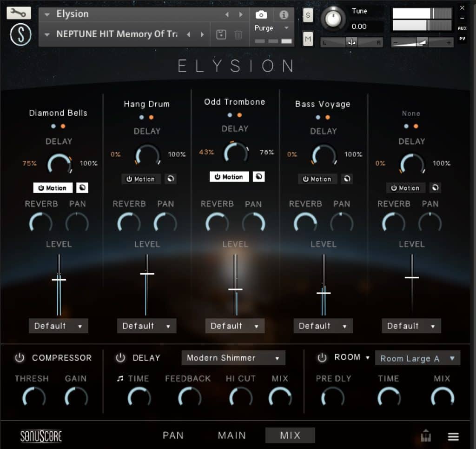
Task: Click the orange dot under Hang Drum
Action: point(151,117)
